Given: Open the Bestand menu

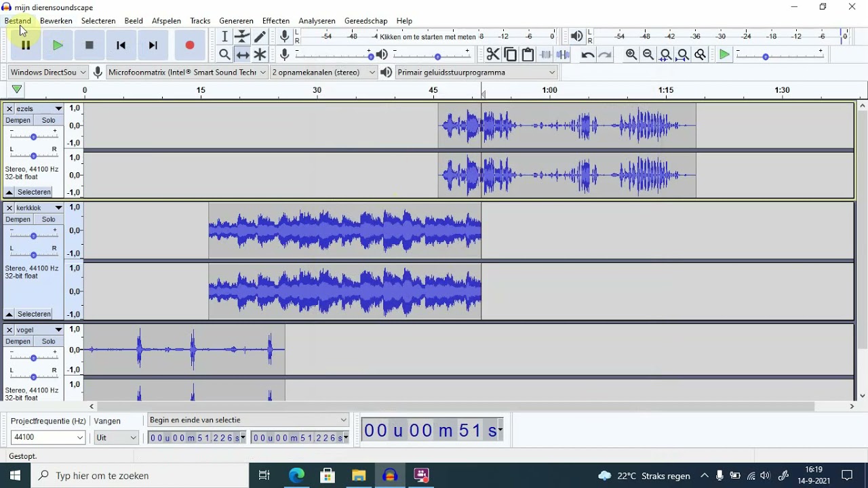Looking at the screenshot, I should 18,21.
